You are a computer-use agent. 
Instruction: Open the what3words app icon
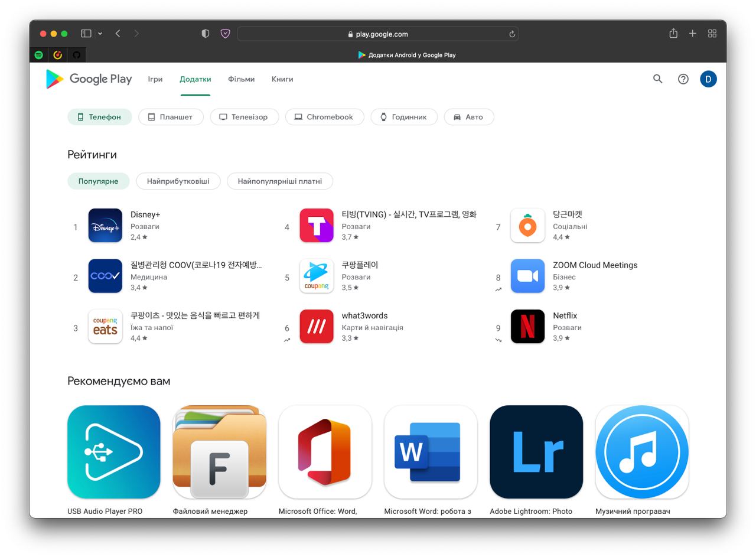317,327
